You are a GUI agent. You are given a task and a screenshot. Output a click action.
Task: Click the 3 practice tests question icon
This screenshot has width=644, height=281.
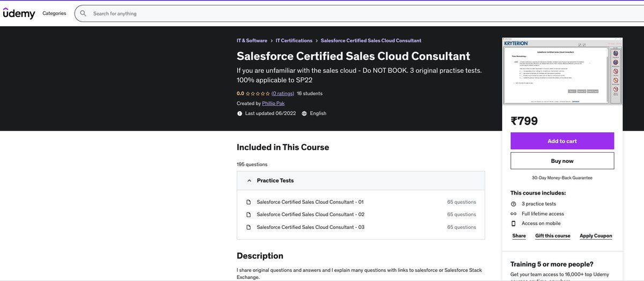point(514,204)
